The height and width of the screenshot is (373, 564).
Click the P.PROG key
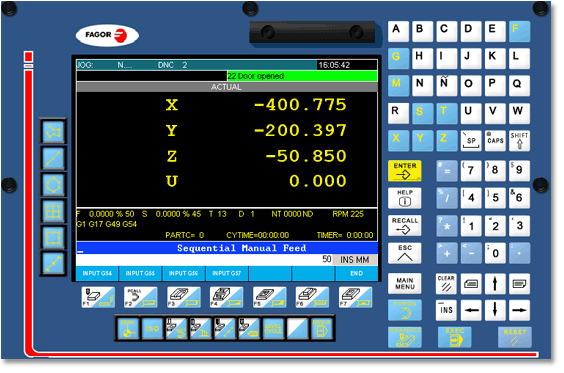click(405, 310)
